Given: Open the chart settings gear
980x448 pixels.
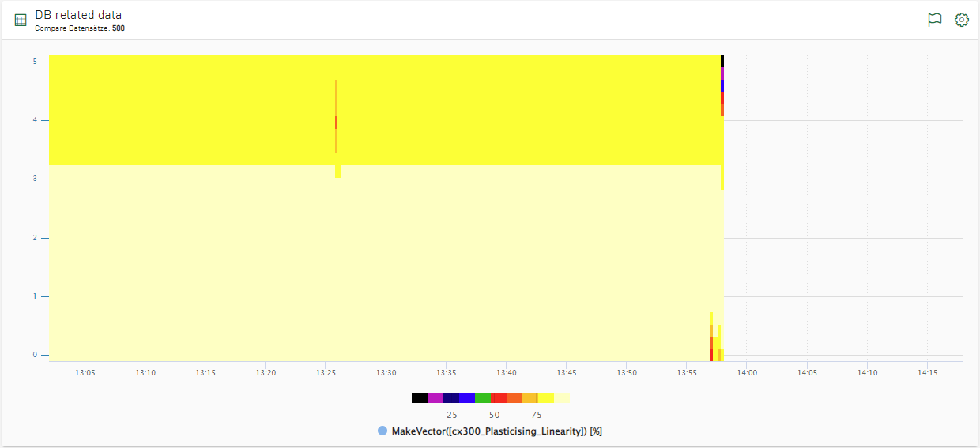Looking at the screenshot, I should click(x=962, y=20).
